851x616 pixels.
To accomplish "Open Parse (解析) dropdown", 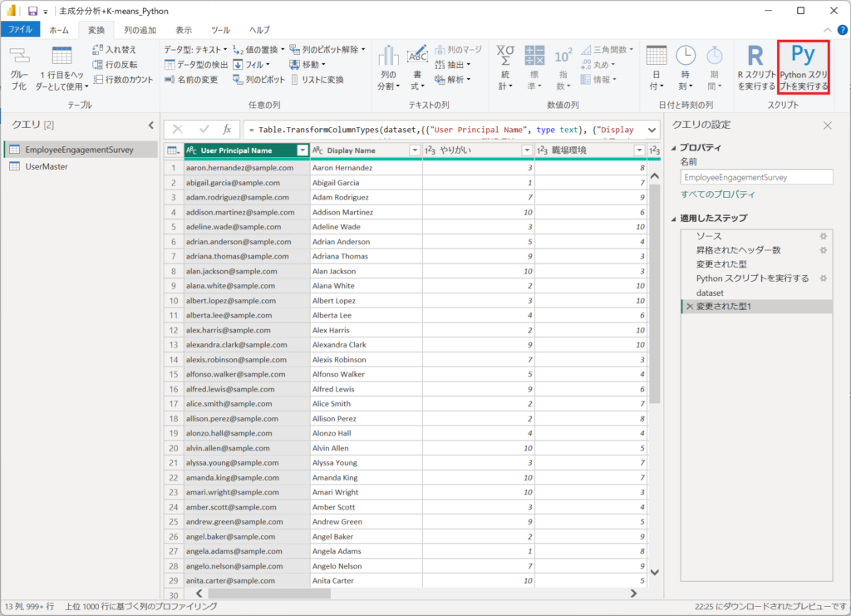I will click(453, 80).
